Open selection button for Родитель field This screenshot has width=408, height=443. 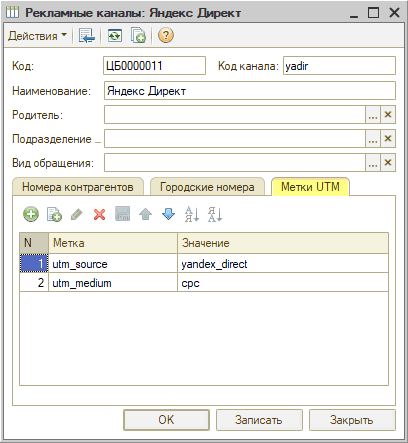(373, 115)
